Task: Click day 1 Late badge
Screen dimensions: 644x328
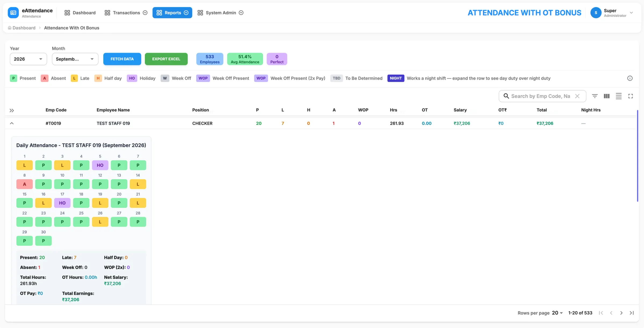Action: 24,165
